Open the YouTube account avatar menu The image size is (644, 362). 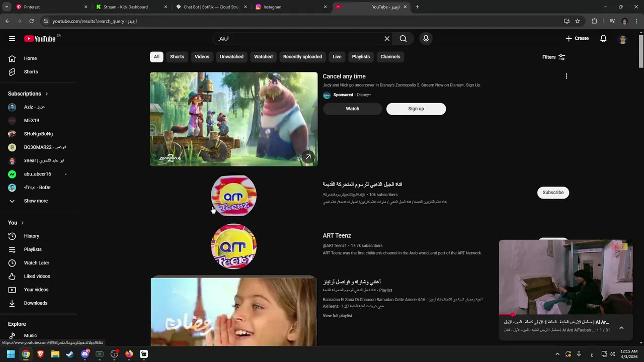click(x=623, y=39)
